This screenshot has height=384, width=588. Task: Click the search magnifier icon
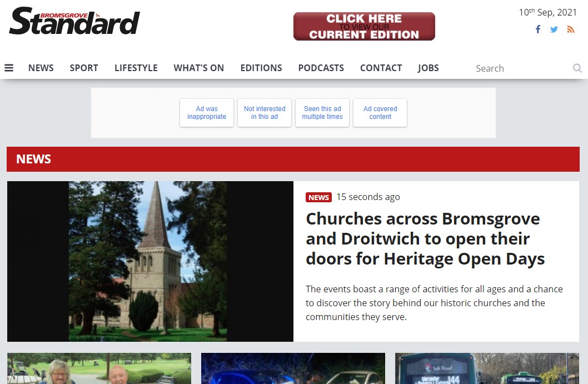coord(577,68)
